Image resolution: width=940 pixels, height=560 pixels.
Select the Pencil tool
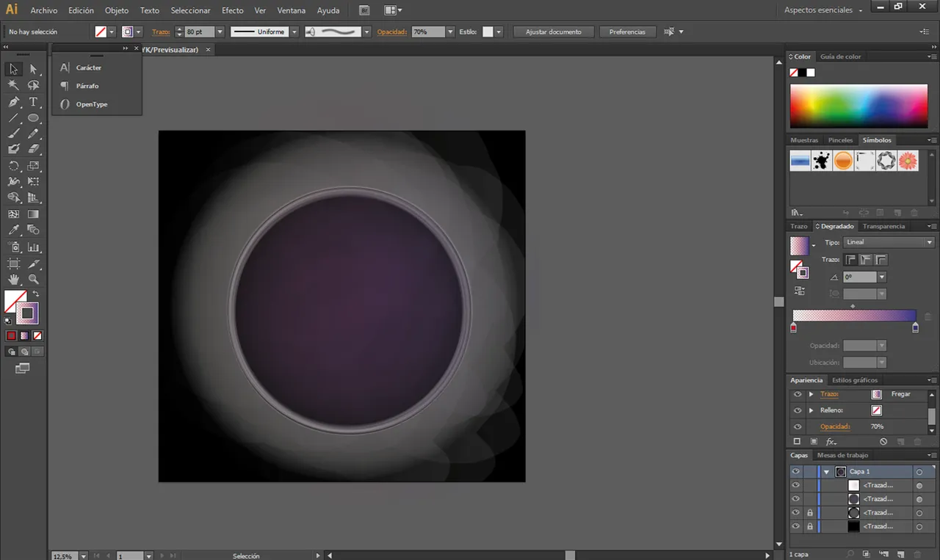tap(33, 134)
